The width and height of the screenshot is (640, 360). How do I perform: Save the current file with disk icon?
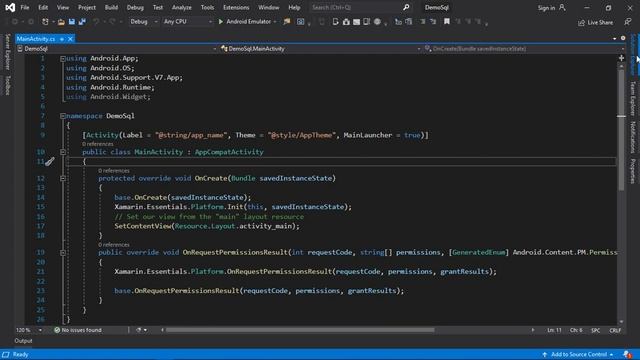coord(72,22)
